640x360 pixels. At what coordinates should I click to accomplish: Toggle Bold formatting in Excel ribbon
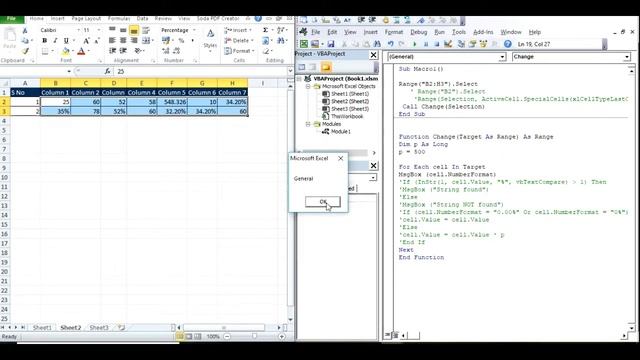pyautogui.click(x=44, y=40)
